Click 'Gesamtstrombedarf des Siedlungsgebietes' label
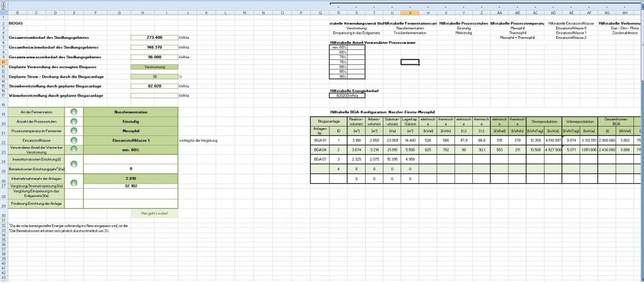The image size is (644, 283). tap(49, 37)
